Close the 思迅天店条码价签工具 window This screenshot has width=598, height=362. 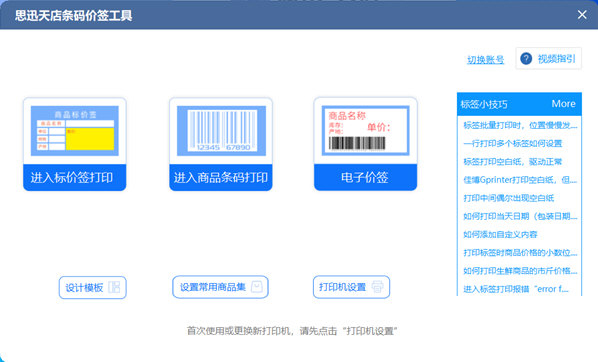tap(582, 14)
